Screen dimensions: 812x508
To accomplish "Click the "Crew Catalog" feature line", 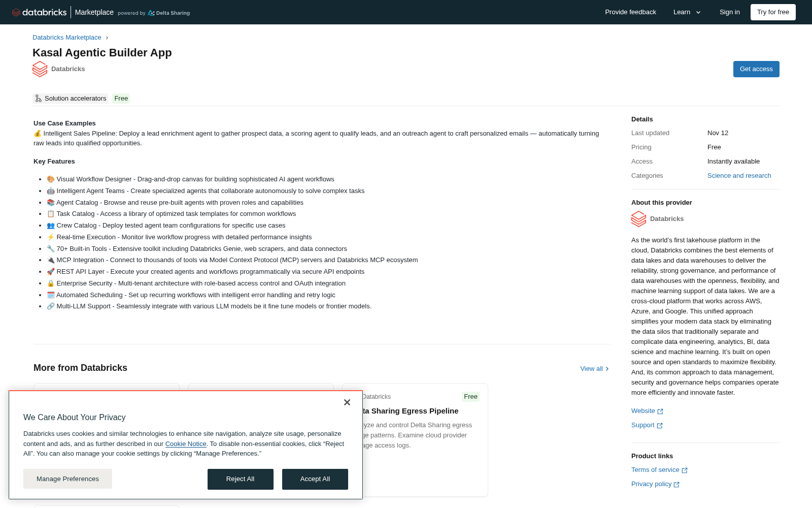I will tap(166, 226).
